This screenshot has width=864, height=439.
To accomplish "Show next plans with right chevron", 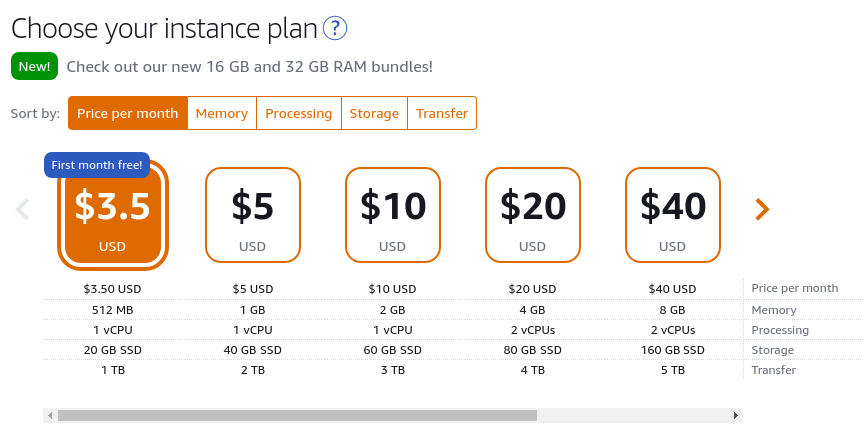I will [762, 209].
